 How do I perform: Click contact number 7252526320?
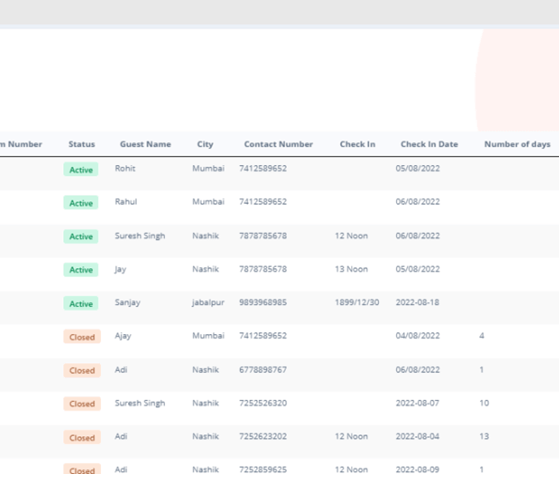point(263,403)
